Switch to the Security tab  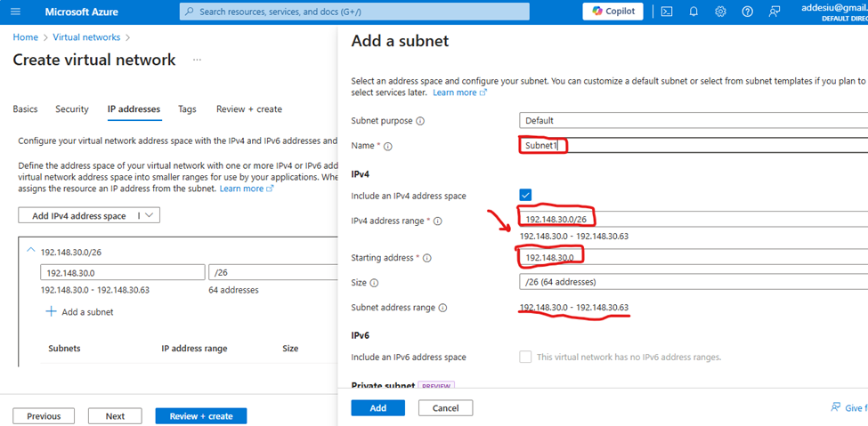(x=72, y=109)
